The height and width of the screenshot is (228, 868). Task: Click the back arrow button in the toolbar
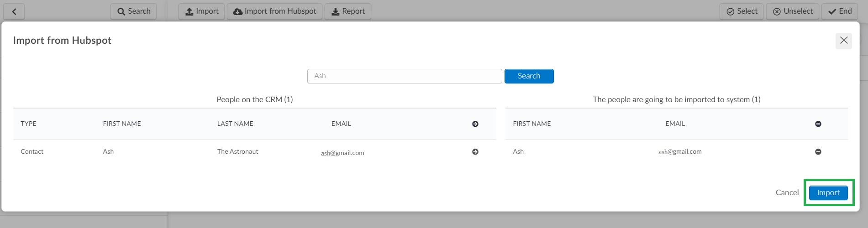(x=14, y=11)
